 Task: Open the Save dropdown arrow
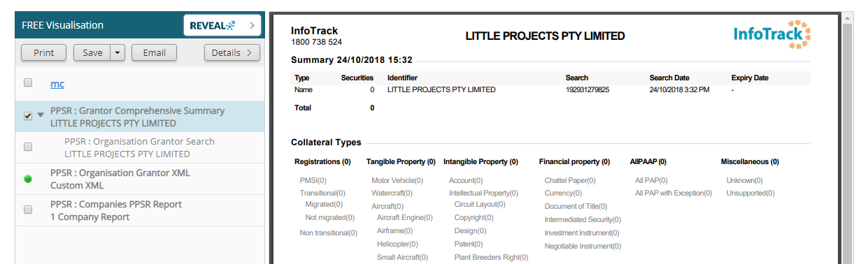tap(117, 52)
